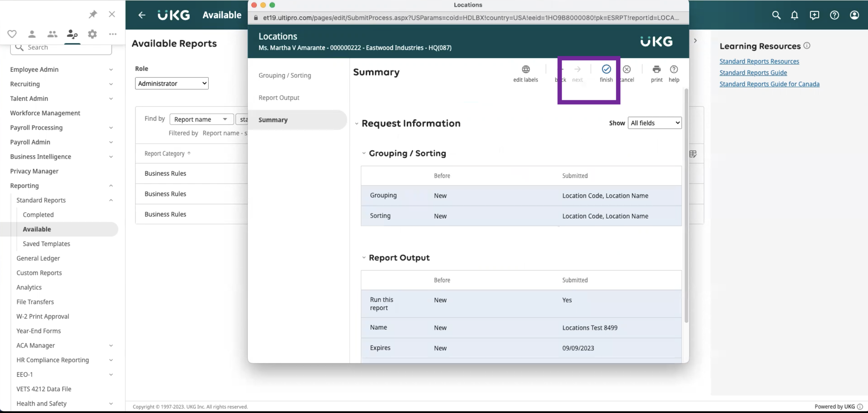Click the help question mark icon
868x413 pixels.
click(674, 69)
